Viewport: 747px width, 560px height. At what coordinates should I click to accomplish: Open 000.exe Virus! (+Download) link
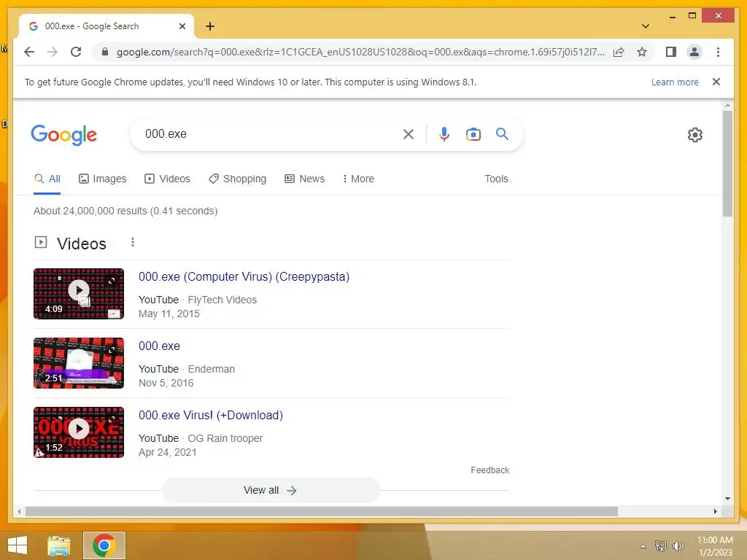tap(211, 415)
